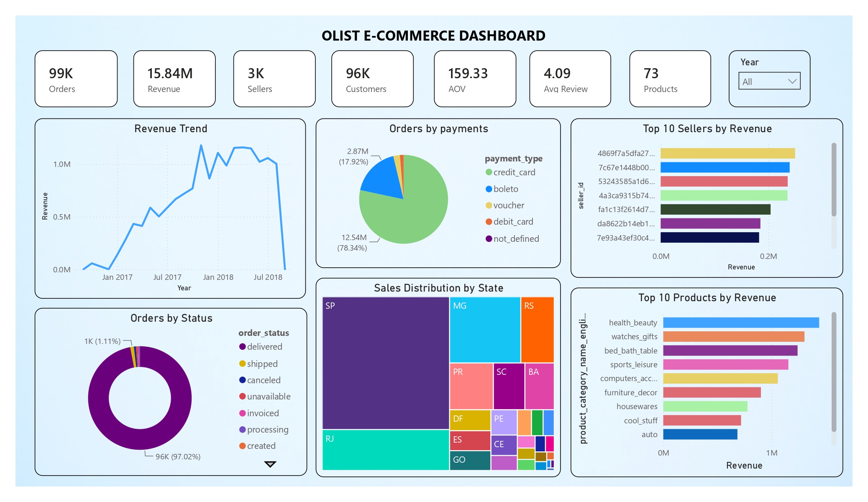Image resolution: width=868 pixels, height=502 pixels.
Task: Select created in order status legend
Action: pyautogui.click(x=257, y=446)
